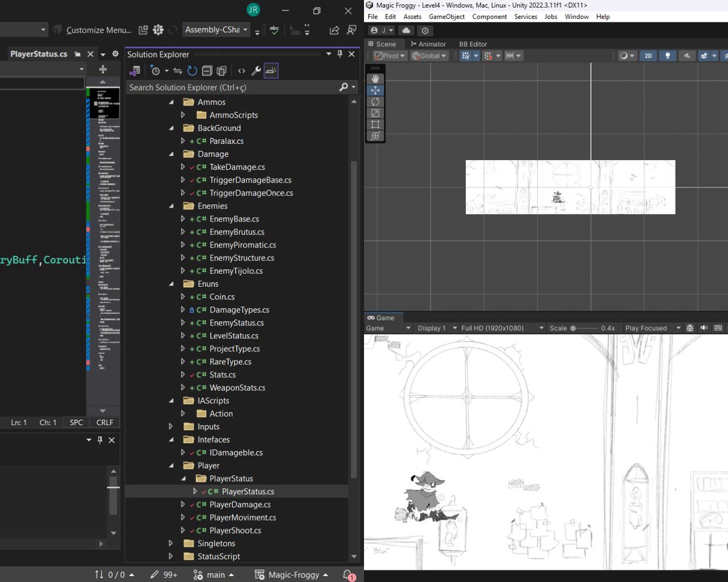
Task: Select the Hand pan tool in Scene view
Action: coord(375,78)
